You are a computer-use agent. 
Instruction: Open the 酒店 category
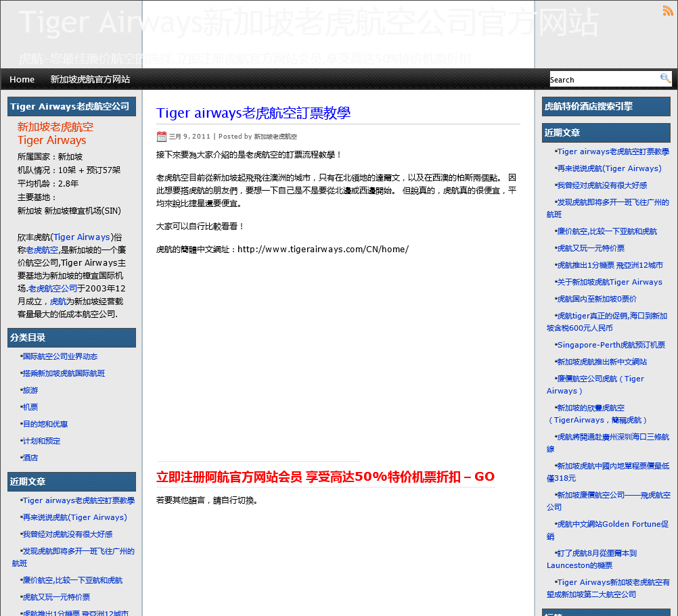point(30,458)
